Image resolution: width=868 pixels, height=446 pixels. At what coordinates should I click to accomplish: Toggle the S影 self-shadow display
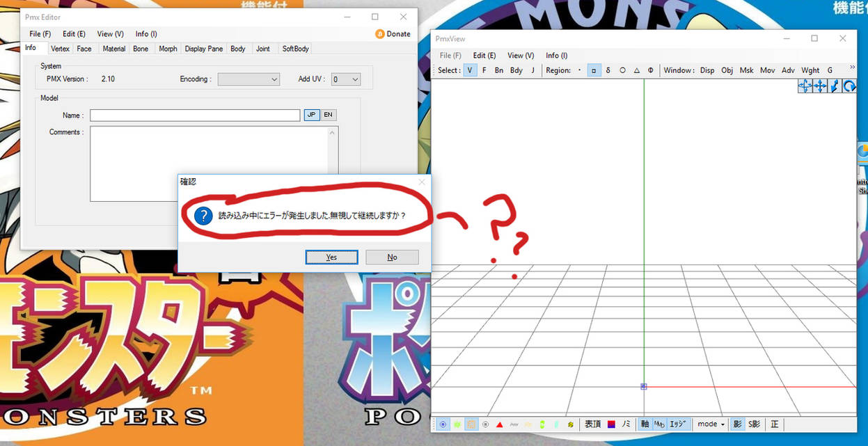(755, 424)
